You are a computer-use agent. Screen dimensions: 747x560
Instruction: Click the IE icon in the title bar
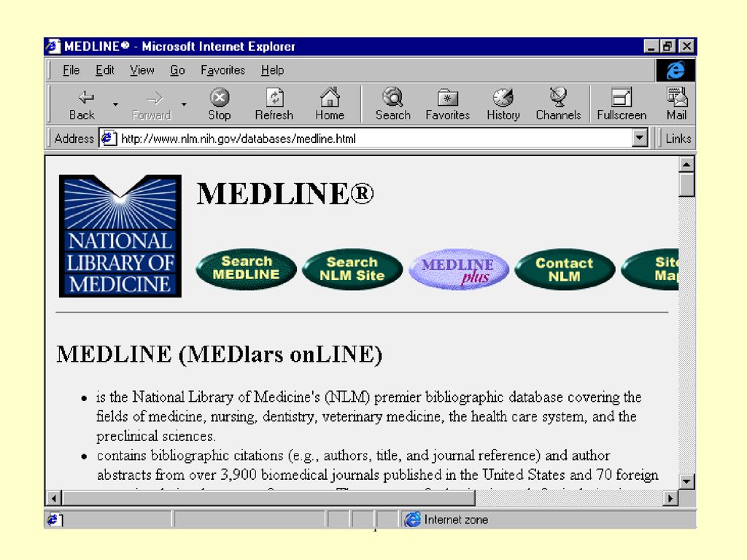pos(53,46)
